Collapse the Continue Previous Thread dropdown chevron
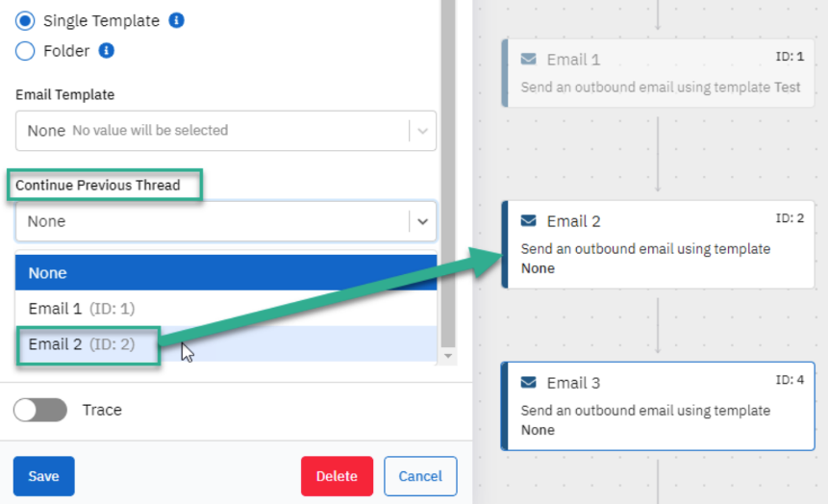Viewport: 828px width, 504px height. 422,221
